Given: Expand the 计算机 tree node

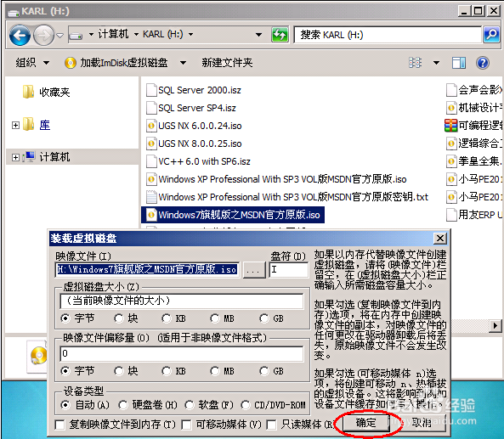Looking at the screenshot, I should click(15, 157).
